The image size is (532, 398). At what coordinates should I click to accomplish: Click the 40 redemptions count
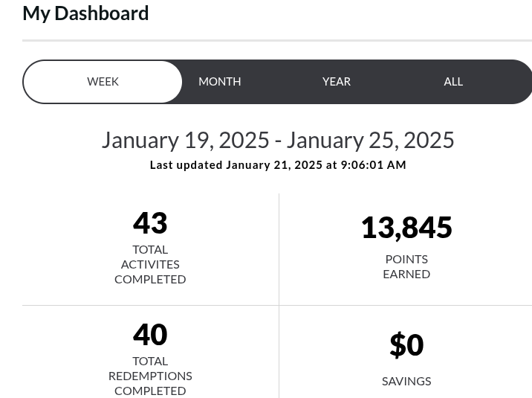point(150,334)
